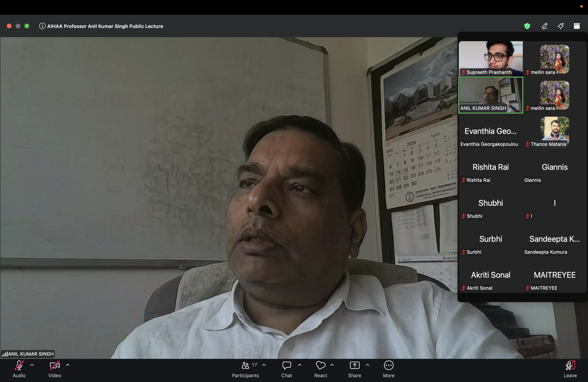Open the Participants panel
588x382 pixels.
(245, 369)
